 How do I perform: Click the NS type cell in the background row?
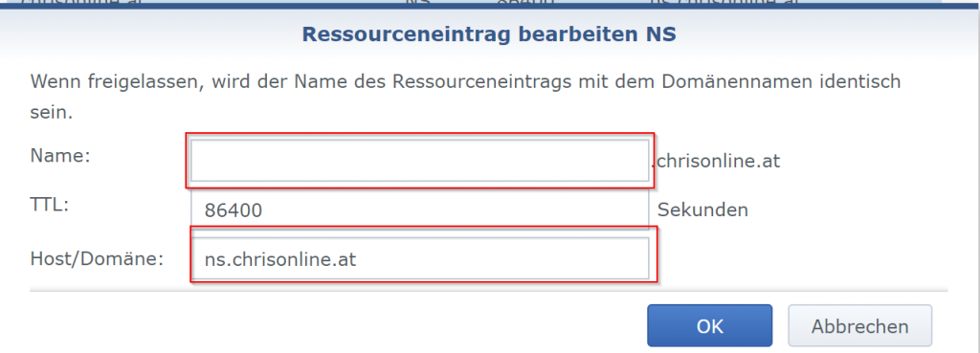pyautogui.click(x=419, y=3)
